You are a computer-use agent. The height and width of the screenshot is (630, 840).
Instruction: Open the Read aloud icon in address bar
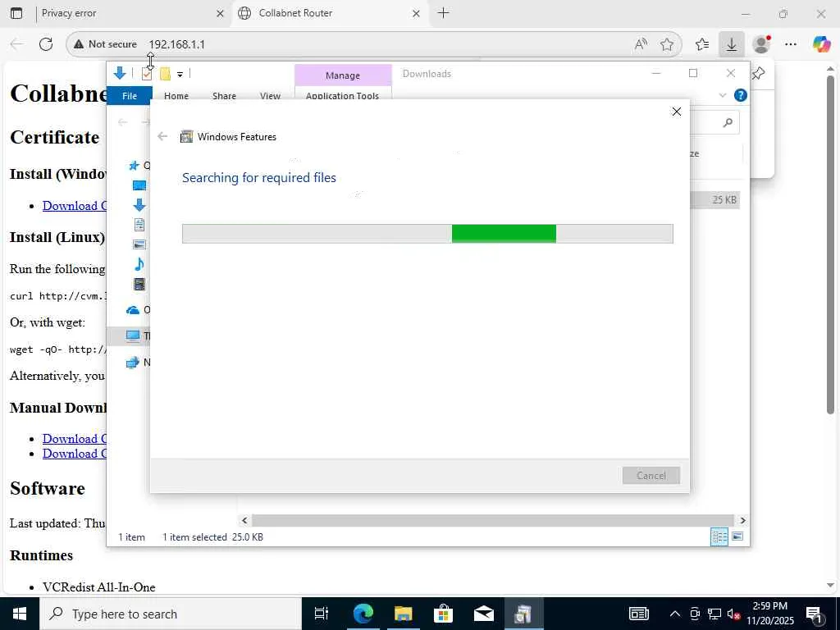pyautogui.click(x=641, y=44)
